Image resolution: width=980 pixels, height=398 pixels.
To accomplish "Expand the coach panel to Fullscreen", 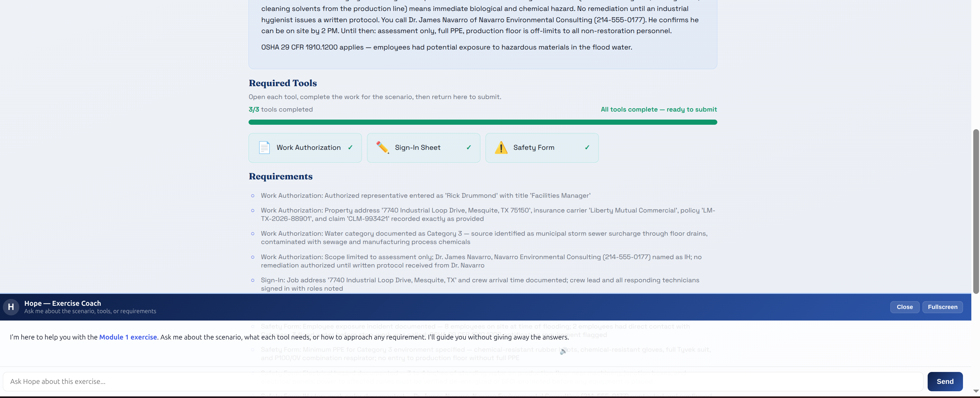I will (942, 307).
